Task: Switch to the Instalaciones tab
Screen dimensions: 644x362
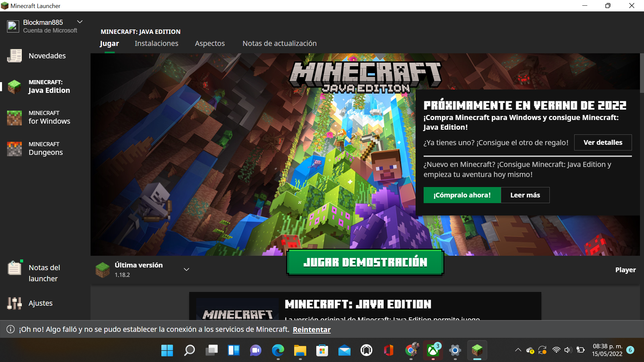Action: pyautogui.click(x=156, y=44)
